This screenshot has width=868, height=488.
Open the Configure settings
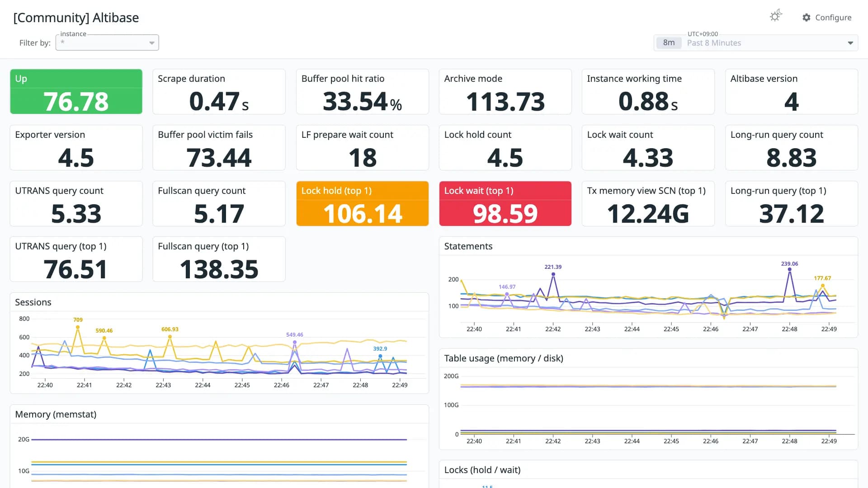pyautogui.click(x=827, y=18)
